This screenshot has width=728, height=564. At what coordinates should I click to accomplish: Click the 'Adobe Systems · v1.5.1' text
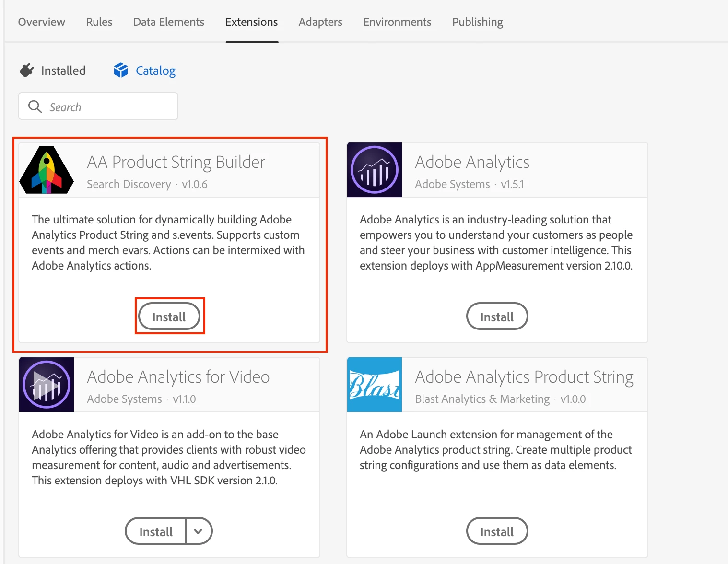pos(470,184)
